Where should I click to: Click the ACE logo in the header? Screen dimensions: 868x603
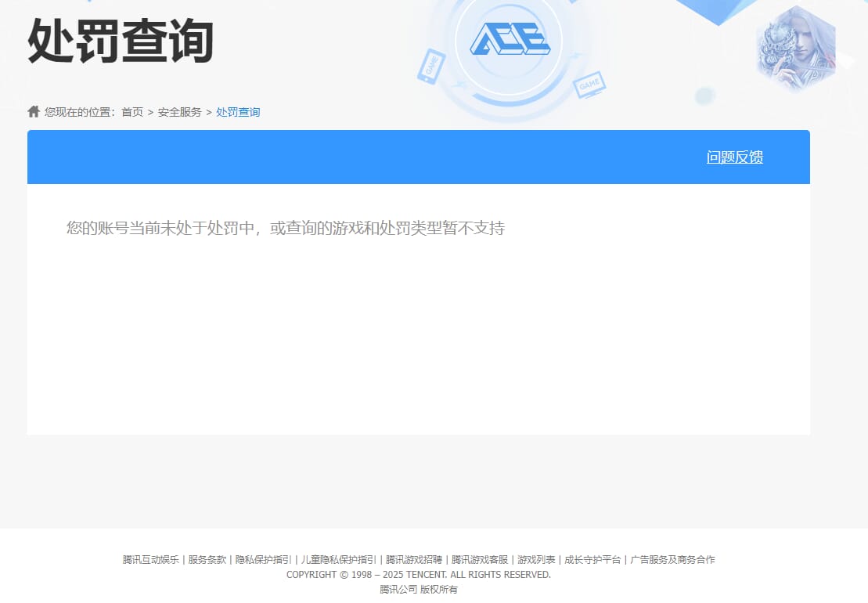coord(510,38)
